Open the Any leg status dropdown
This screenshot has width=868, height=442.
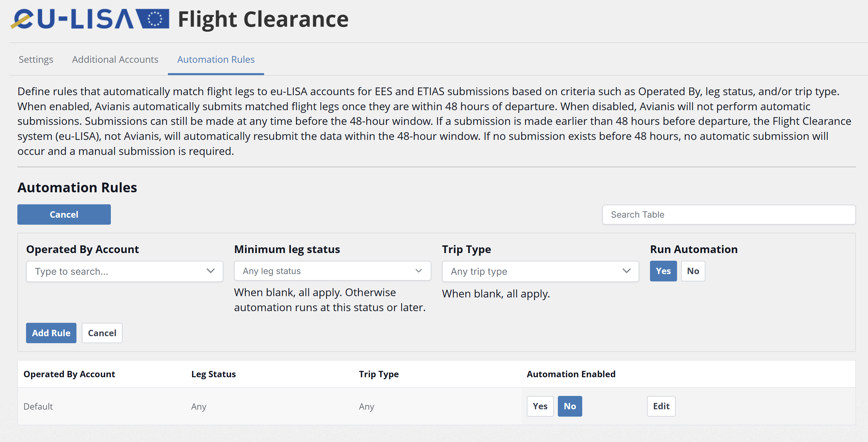point(323,271)
